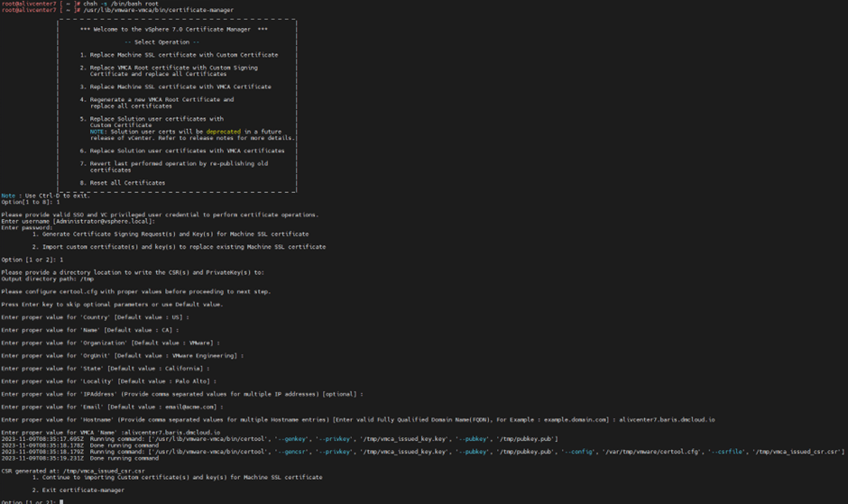Click 'Continue to importing Custom certificate(s)' option
Viewport: 848px width, 504px height.
tap(176, 477)
